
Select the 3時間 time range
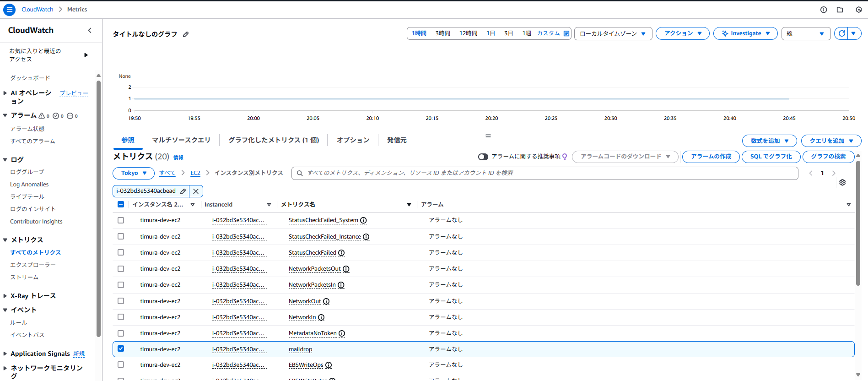tap(442, 33)
